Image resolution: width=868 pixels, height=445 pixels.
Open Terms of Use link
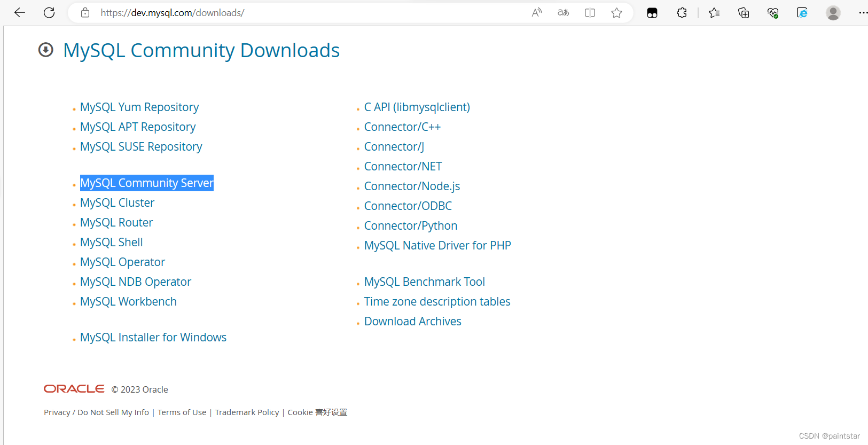coord(182,412)
